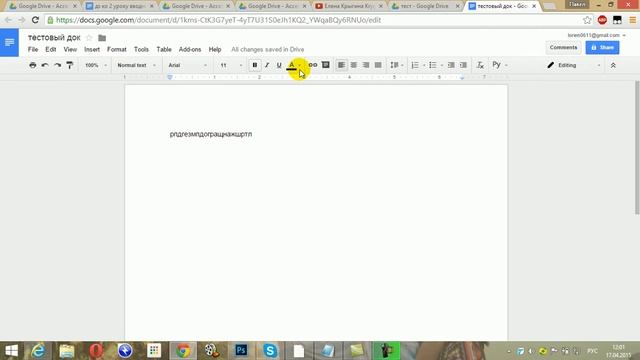The image size is (640, 360).
Task: Decrease the indent
Action: pos(451,65)
